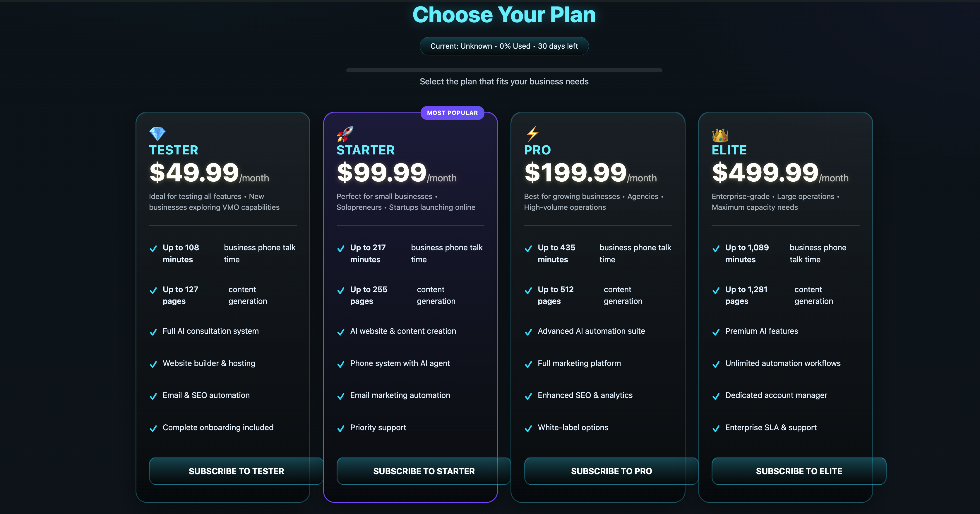
Task: Click the Elite plan title
Action: pos(729,150)
